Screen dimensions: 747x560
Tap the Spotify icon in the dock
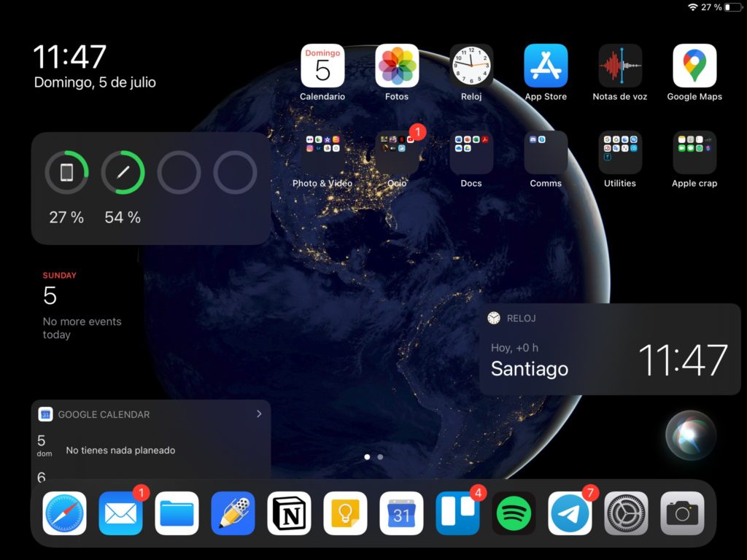coord(514,513)
